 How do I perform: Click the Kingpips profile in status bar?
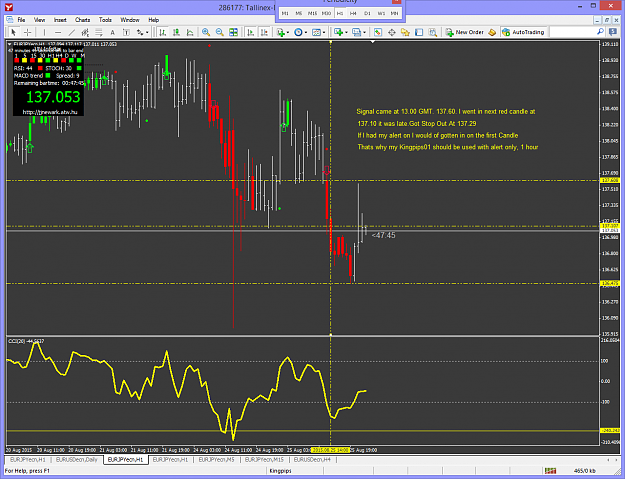280,471
